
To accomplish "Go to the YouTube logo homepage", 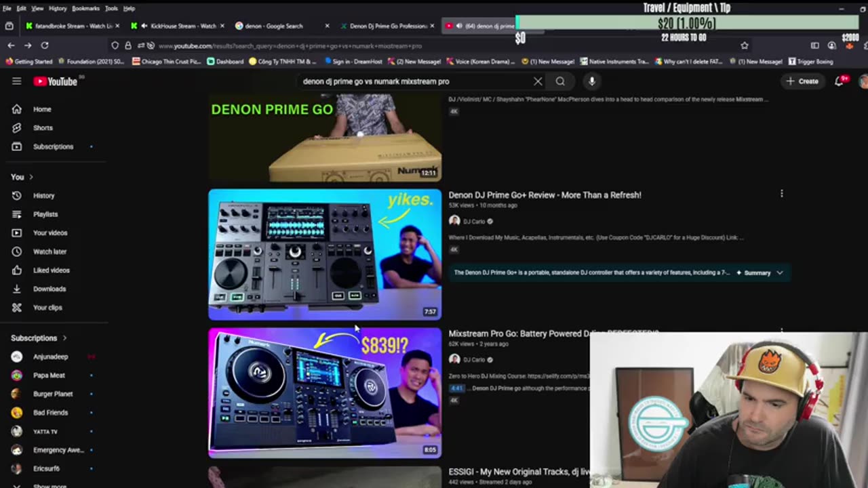I will [x=56, y=81].
